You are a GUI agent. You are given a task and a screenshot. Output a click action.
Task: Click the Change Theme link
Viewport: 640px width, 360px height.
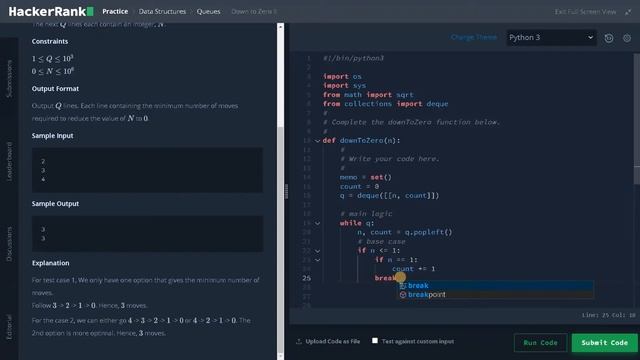pos(474,37)
